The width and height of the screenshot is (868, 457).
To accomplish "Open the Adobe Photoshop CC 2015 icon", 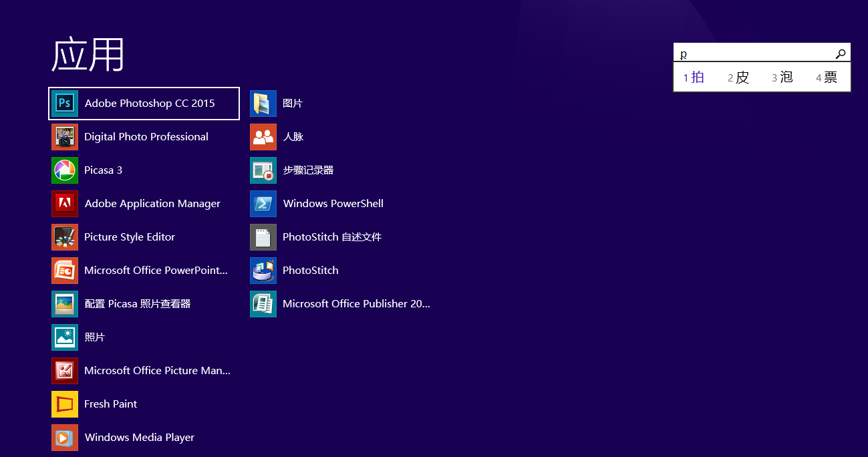I will click(65, 104).
